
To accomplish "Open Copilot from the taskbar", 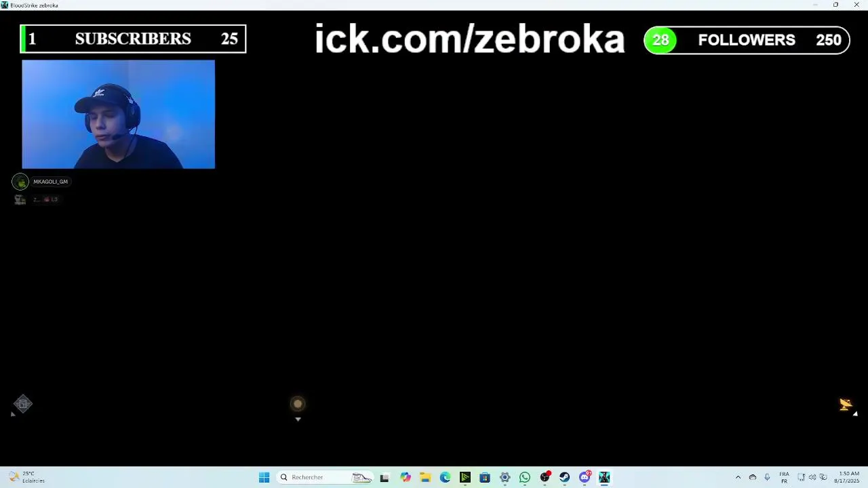I will tap(405, 477).
